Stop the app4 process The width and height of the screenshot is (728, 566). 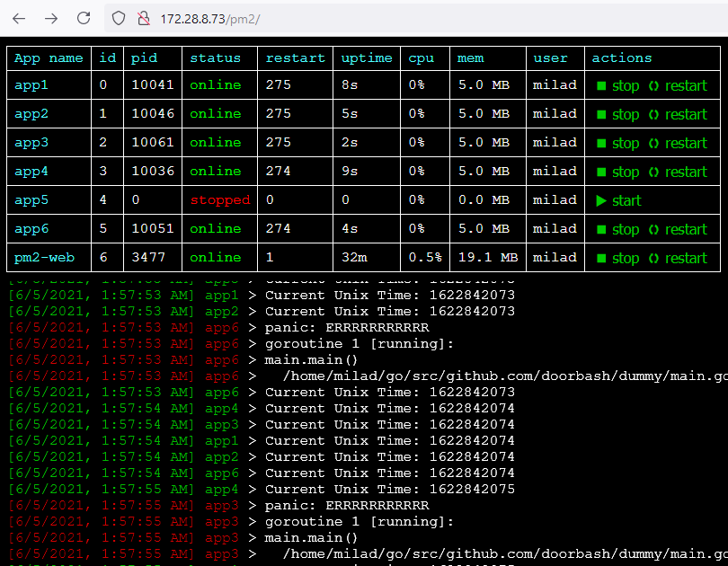click(617, 172)
